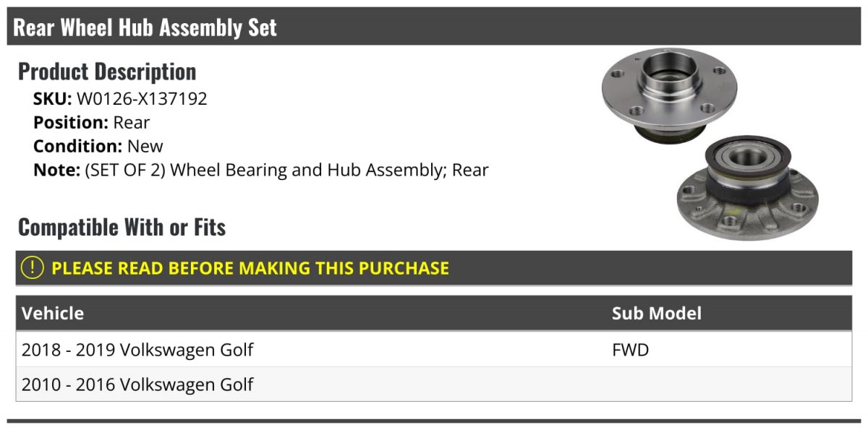
Task: Click the bold Condition label
Action: coord(77,147)
